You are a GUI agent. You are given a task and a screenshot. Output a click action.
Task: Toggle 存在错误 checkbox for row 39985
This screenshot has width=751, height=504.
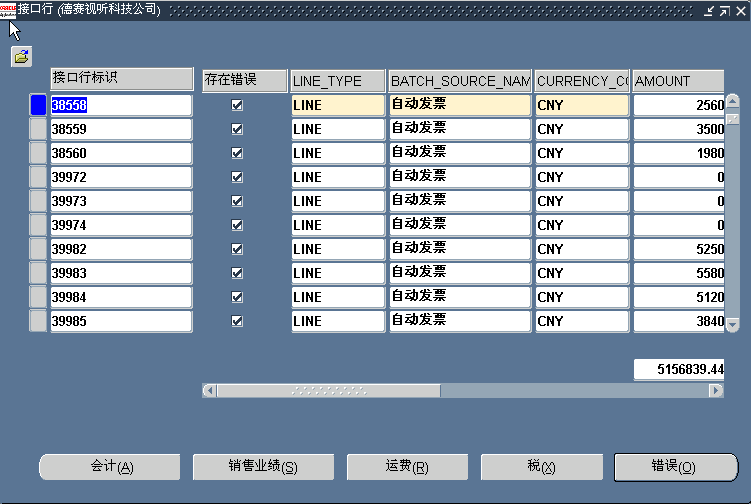click(x=237, y=321)
